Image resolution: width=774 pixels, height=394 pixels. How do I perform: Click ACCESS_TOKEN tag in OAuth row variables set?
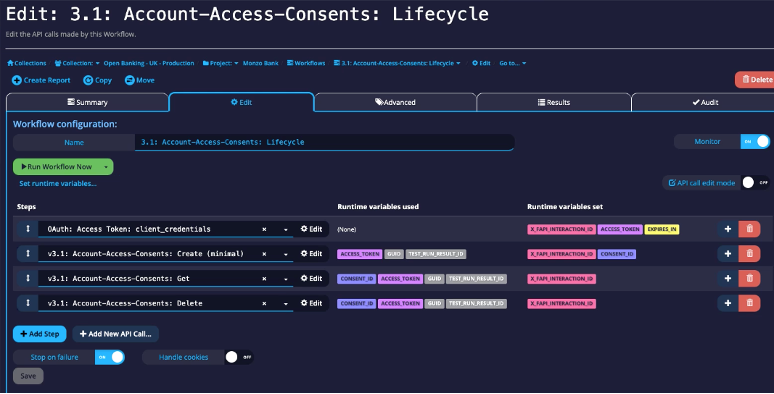coord(620,229)
